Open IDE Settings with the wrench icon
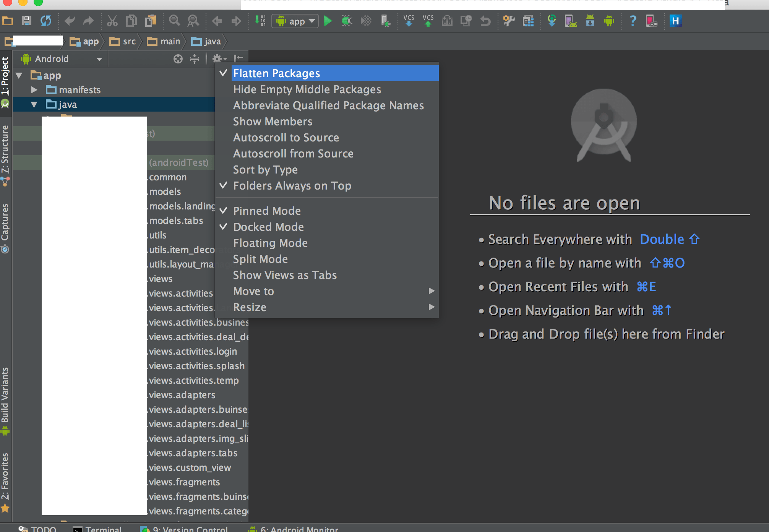 508,21
